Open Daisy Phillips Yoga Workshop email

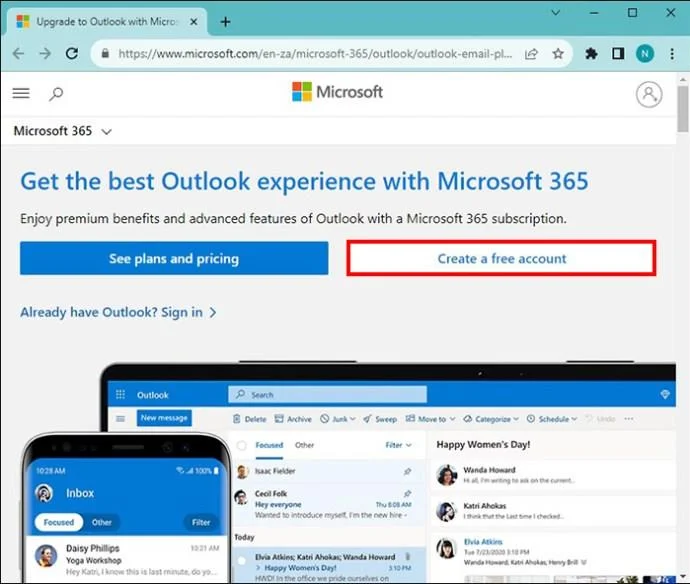click(x=127, y=559)
